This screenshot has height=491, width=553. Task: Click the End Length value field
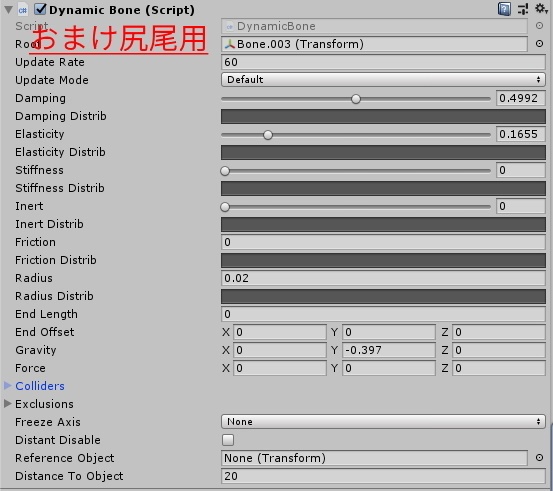tap(383, 314)
